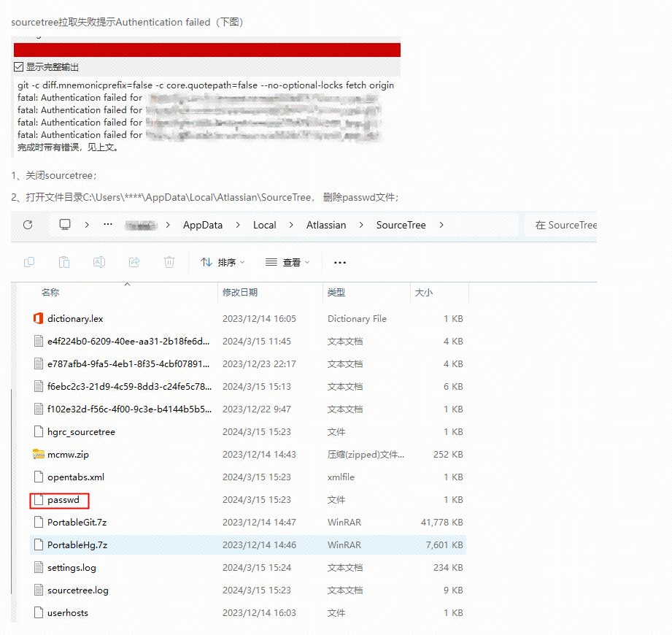
Task: Click the 41,778 KB size cell
Action: (x=442, y=523)
